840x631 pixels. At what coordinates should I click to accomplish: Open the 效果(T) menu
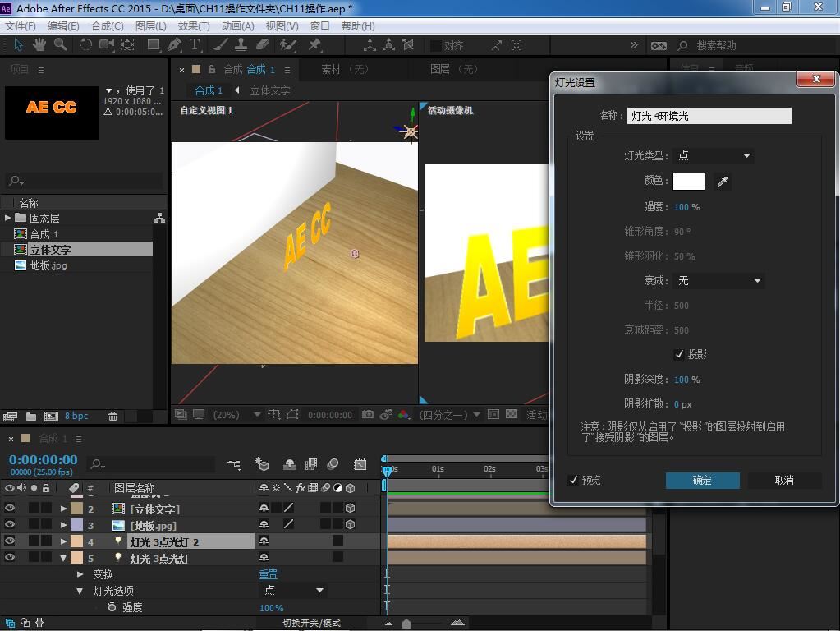(194, 26)
